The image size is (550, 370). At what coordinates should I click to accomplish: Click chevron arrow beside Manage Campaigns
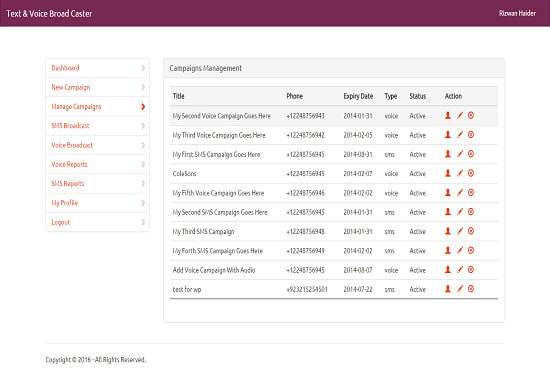(143, 107)
